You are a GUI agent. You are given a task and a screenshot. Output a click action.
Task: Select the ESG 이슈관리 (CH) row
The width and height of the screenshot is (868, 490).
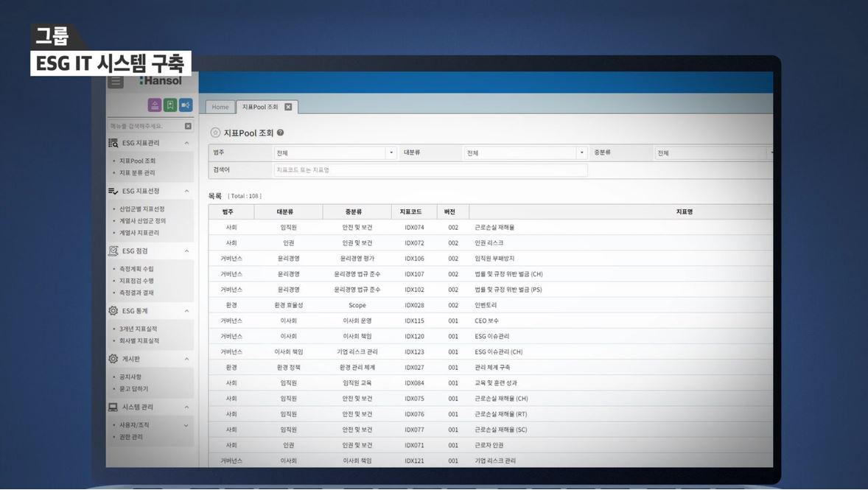pos(491,351)
